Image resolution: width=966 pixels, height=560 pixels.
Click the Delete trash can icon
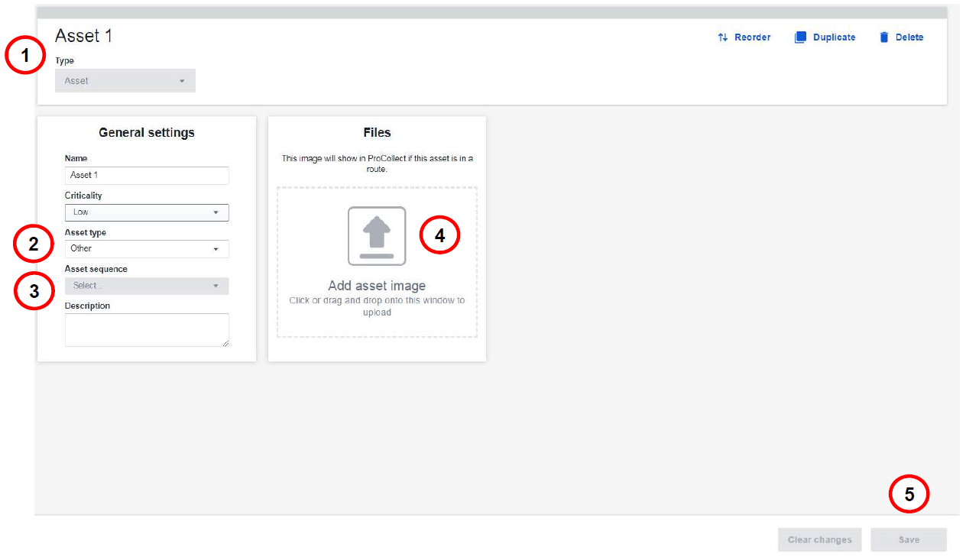tap(884, 37)
